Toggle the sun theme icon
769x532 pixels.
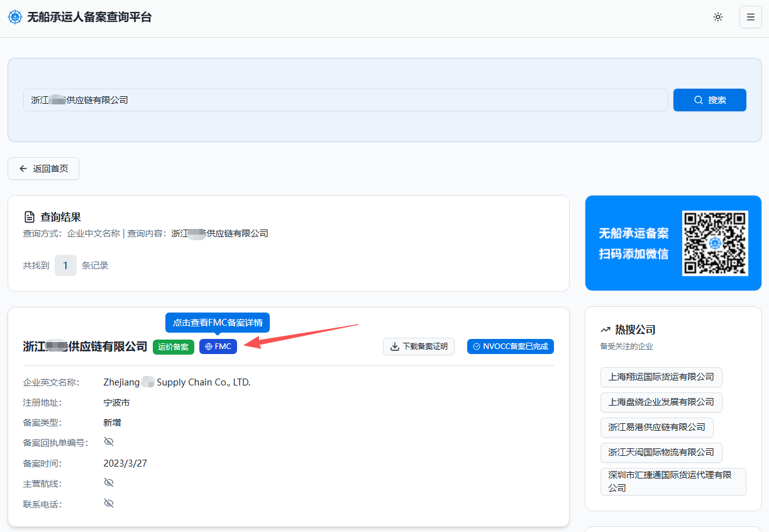pos(718,17)
